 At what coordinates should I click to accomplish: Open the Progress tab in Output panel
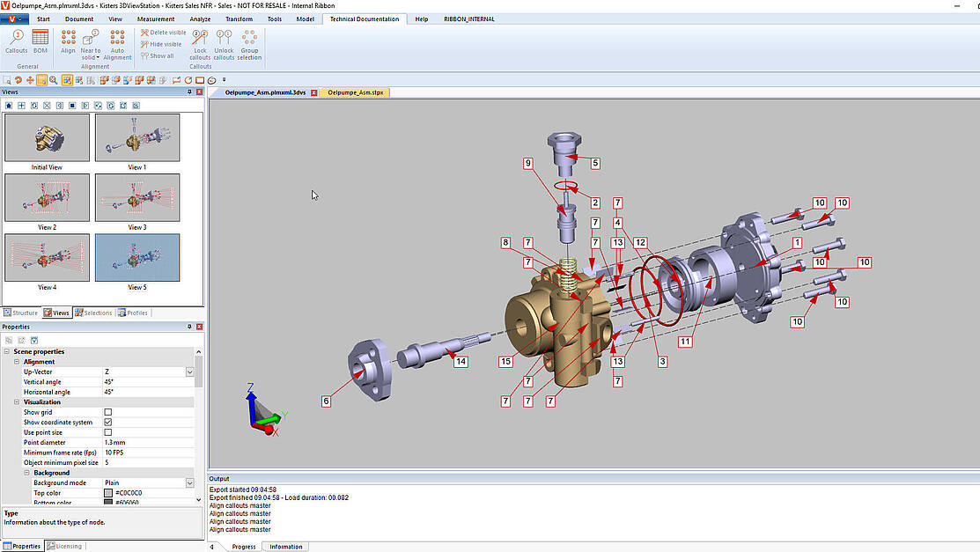coord(244,547)
